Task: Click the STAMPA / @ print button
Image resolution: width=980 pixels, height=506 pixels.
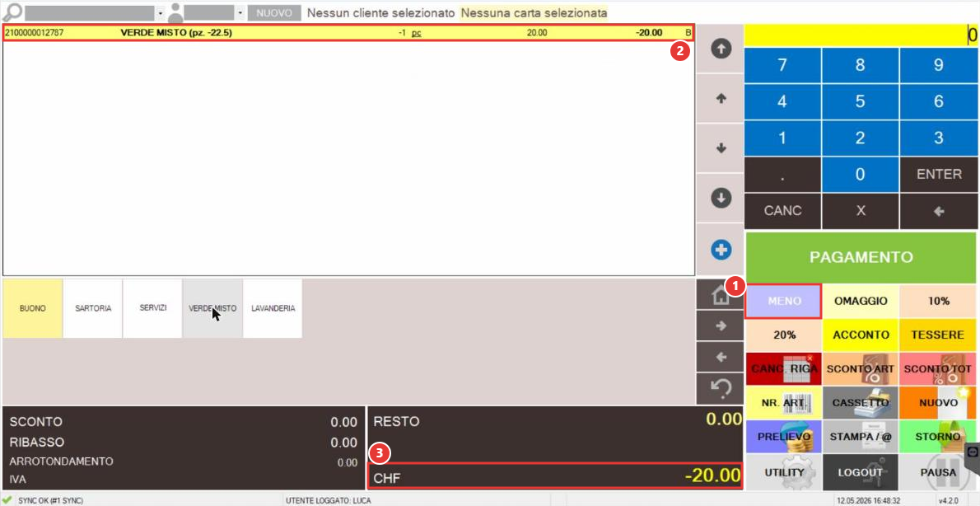Action: click(860, 437)
